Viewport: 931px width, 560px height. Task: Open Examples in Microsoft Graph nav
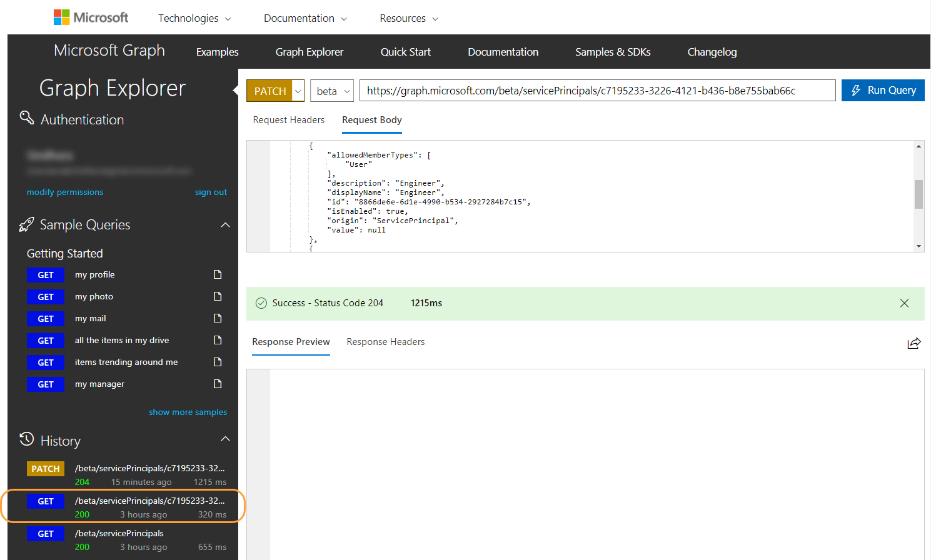tap(217, 52)
